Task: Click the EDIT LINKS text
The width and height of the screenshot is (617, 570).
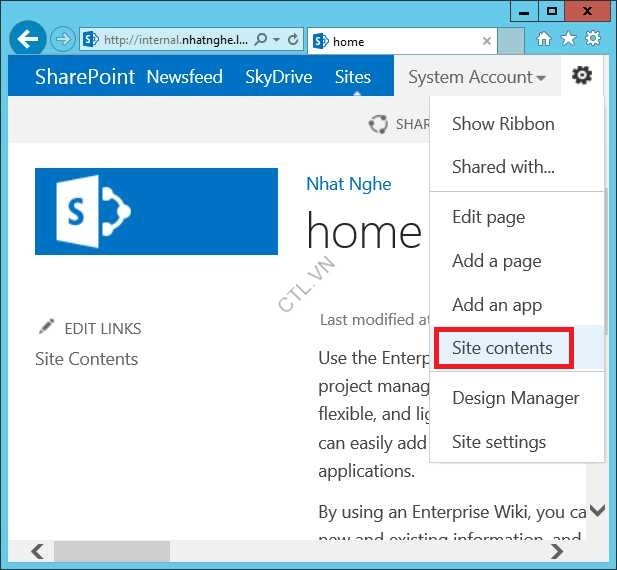Action: click(103, 328)
